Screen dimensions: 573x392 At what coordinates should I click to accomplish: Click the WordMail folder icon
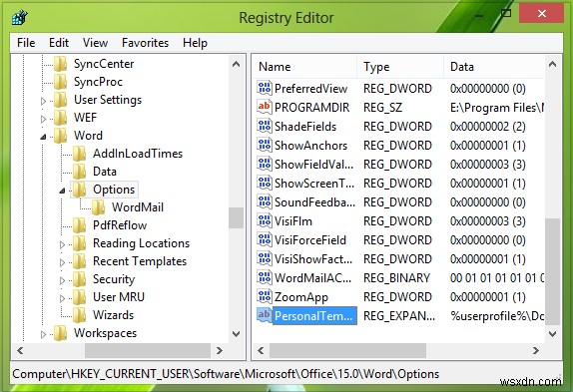(x=98, y=206)
